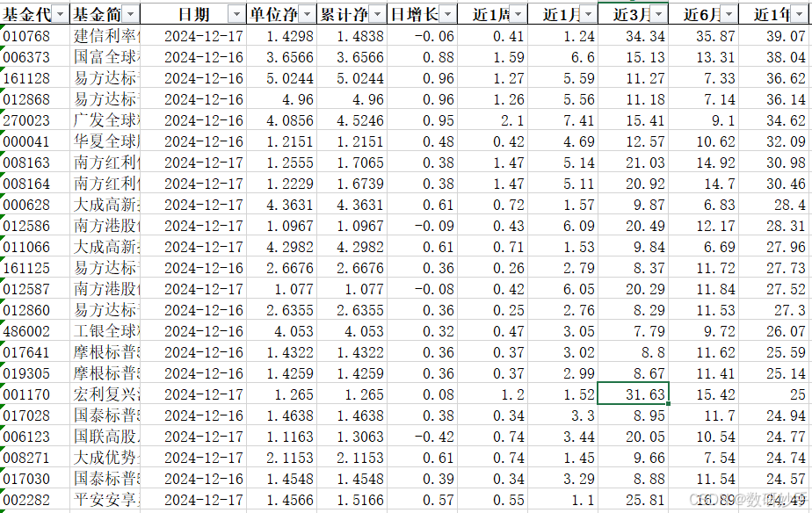Open the 单位净值 column filter dropdown

pos(307,15)
